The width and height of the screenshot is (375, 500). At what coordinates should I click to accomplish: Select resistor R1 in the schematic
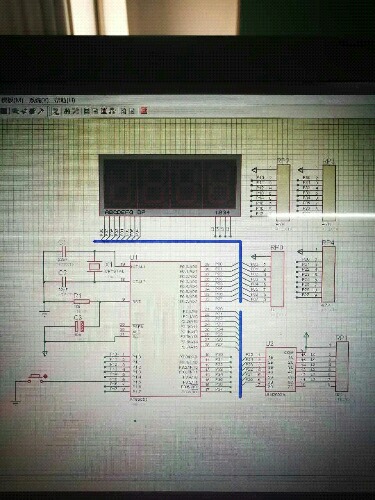pos(82,301)
